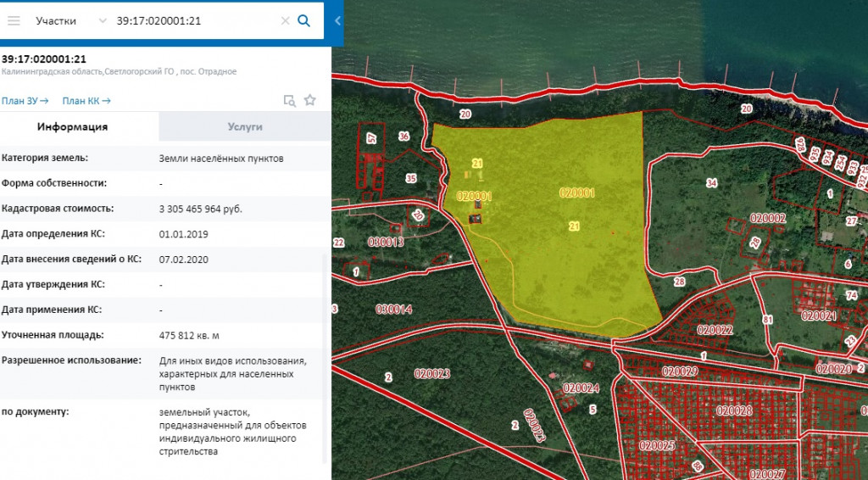Click the show-on-map icon beside the star

289,101
